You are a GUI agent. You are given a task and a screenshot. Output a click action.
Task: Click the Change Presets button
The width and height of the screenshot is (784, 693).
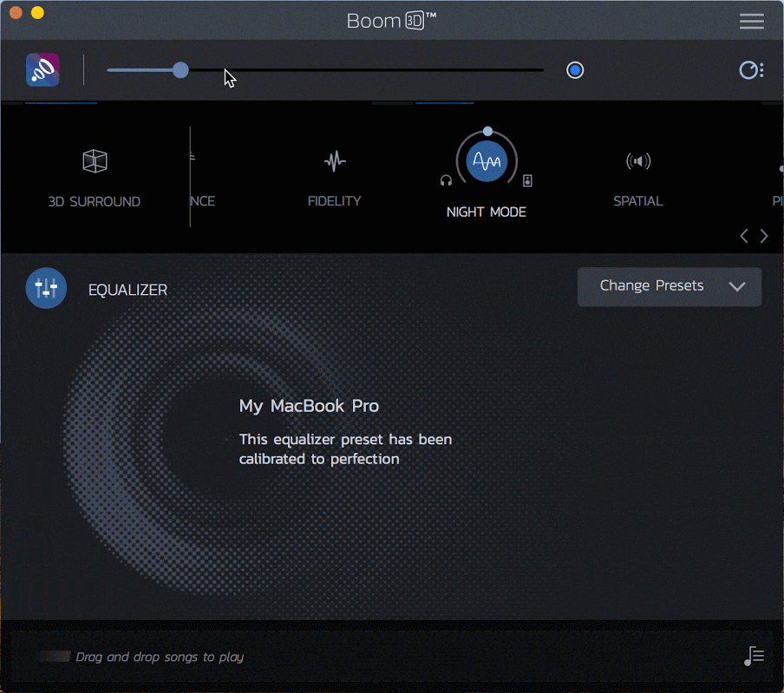pyautogui.click(x=669, y=286)
